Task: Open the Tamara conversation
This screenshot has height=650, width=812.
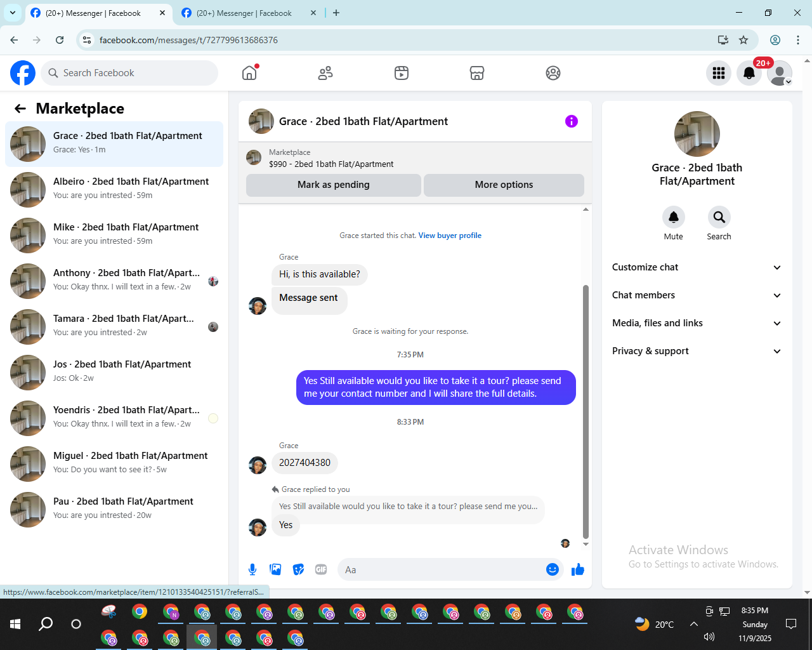Action: pos(114,327)
